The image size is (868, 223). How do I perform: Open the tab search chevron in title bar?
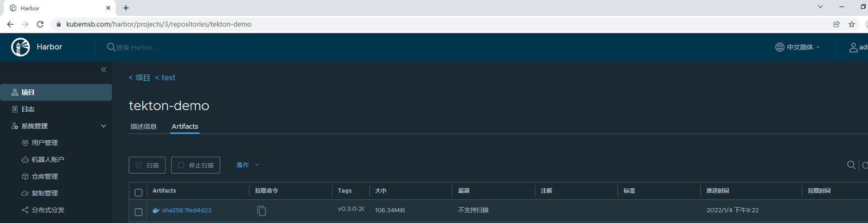[x=820, y=7]
